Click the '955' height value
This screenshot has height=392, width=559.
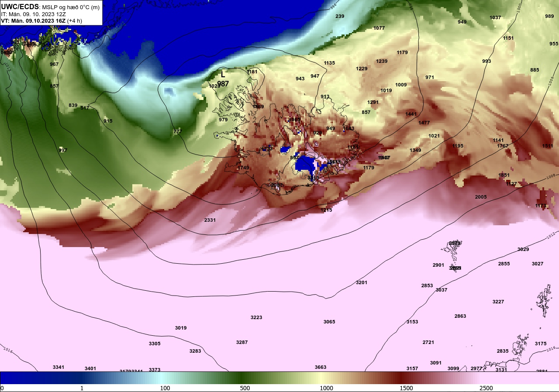click(554, 44)
